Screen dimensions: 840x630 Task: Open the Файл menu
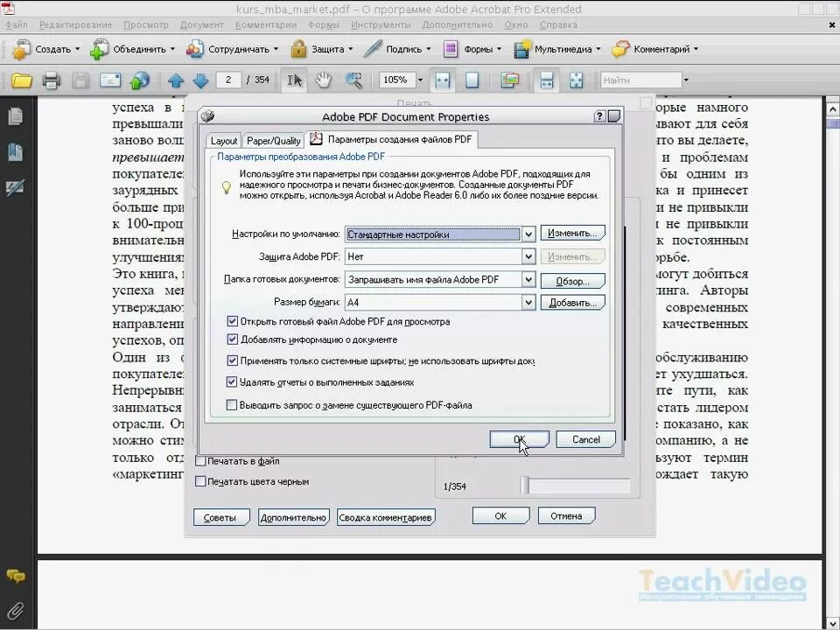tap(17, 24)
